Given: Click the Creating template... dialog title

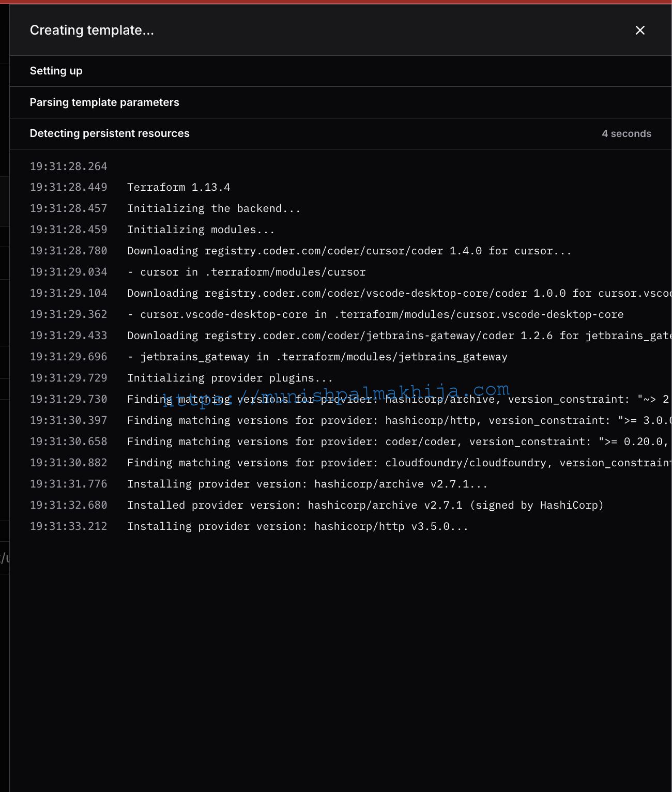Looking at the screenshot, I should [x=92, y=31].
